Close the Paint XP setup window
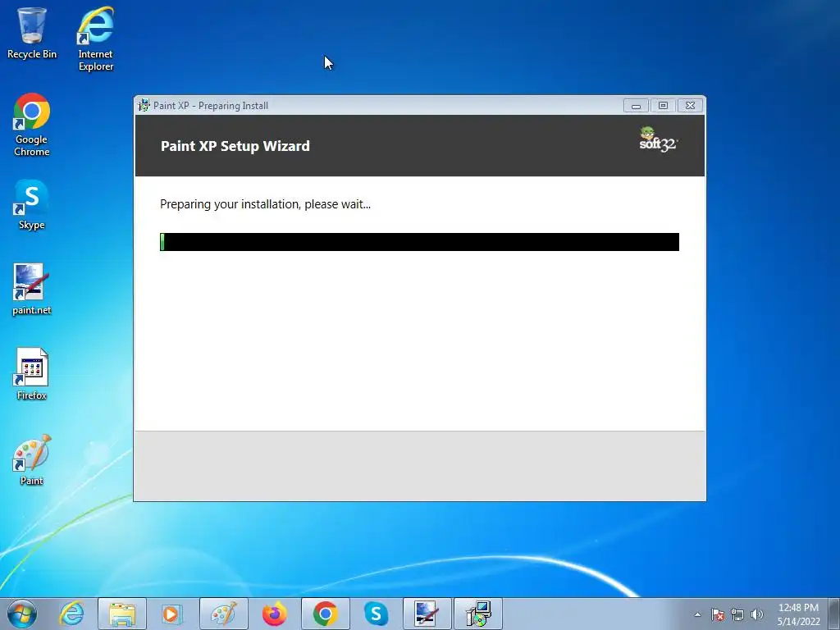Image resolution: width=840 pixels, height=630 pixels. (691, 106)
